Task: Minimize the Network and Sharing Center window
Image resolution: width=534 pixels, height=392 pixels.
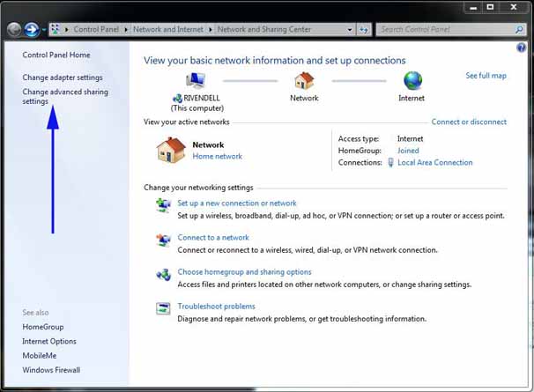Action: click(x=473, y=8)
